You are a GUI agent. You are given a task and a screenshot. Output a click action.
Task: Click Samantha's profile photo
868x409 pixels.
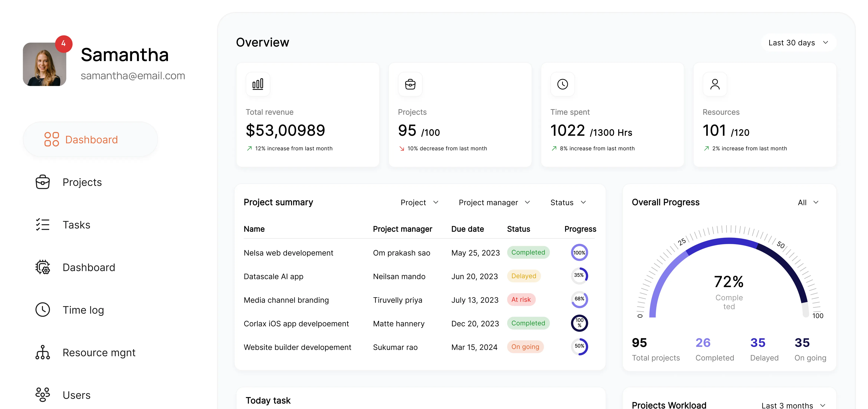45,64
